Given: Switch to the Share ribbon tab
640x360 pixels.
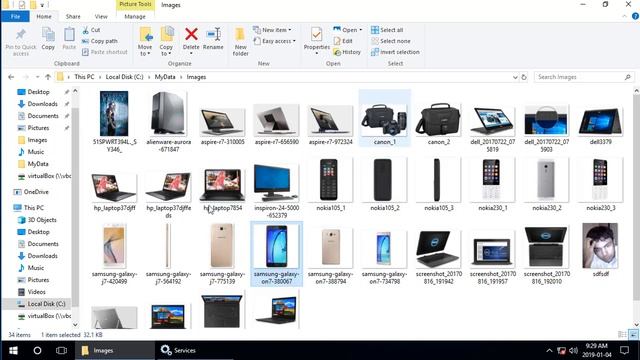Looking at the screenshot, I should click(x=73, y=16).
